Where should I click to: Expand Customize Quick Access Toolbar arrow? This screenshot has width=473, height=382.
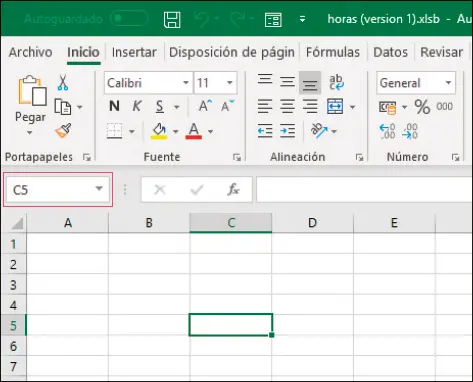[x=302, y=19]
